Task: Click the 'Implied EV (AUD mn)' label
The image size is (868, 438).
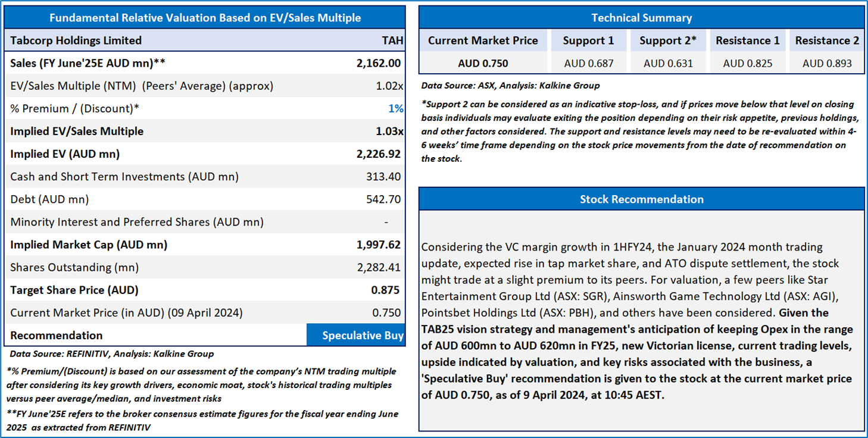Action: point(65,154)
